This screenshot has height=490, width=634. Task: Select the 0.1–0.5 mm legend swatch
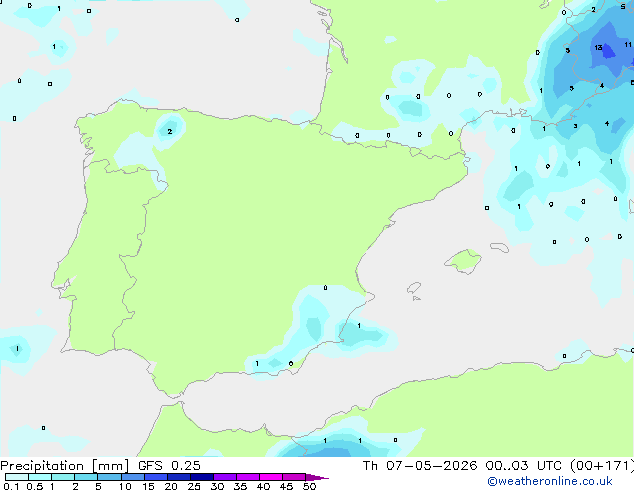pos(17,477)
